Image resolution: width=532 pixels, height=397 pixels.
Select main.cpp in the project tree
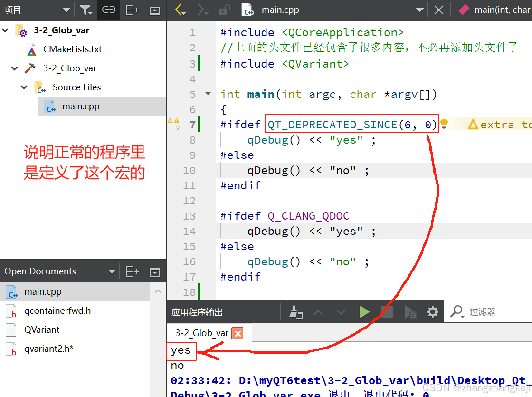tap(81, 107)
